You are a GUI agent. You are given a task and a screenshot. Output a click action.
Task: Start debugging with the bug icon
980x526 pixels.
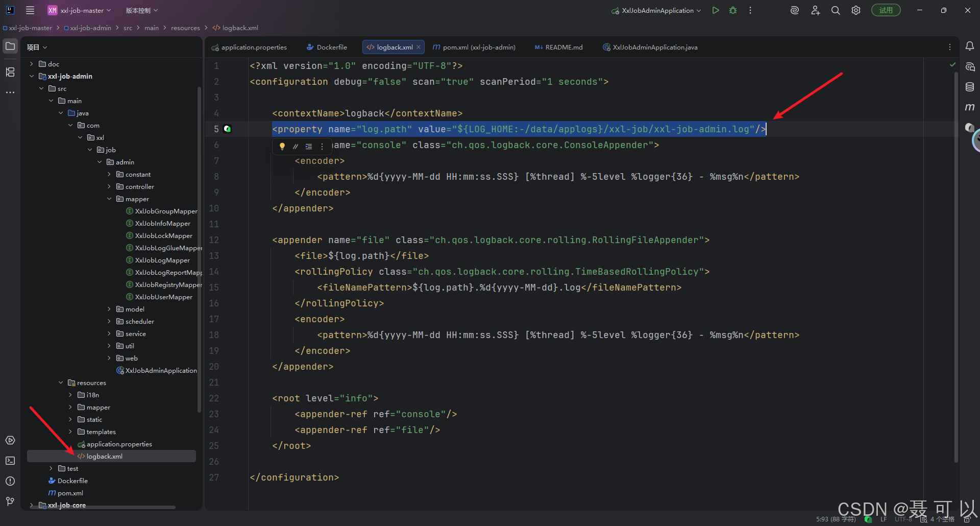[733, 10]
